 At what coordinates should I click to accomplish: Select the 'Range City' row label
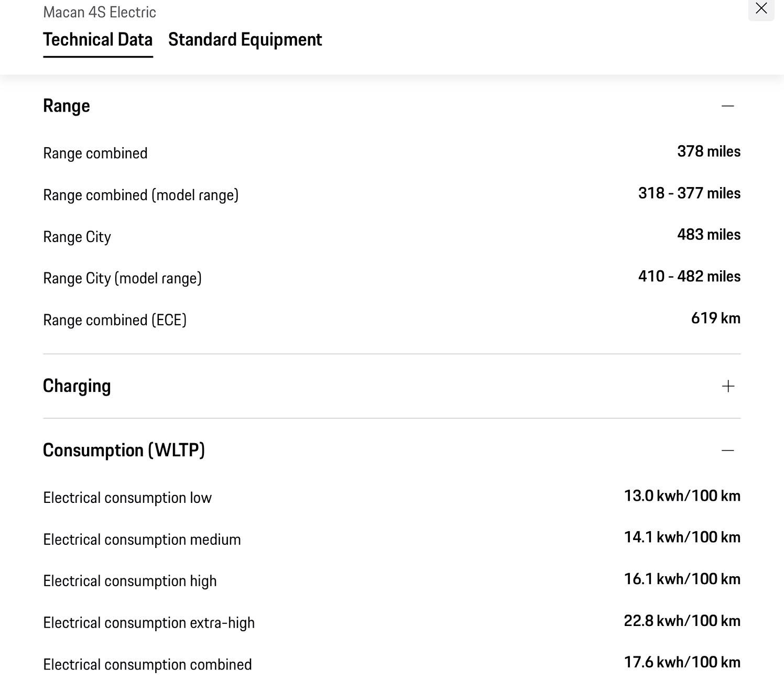(x=77, y=237)
